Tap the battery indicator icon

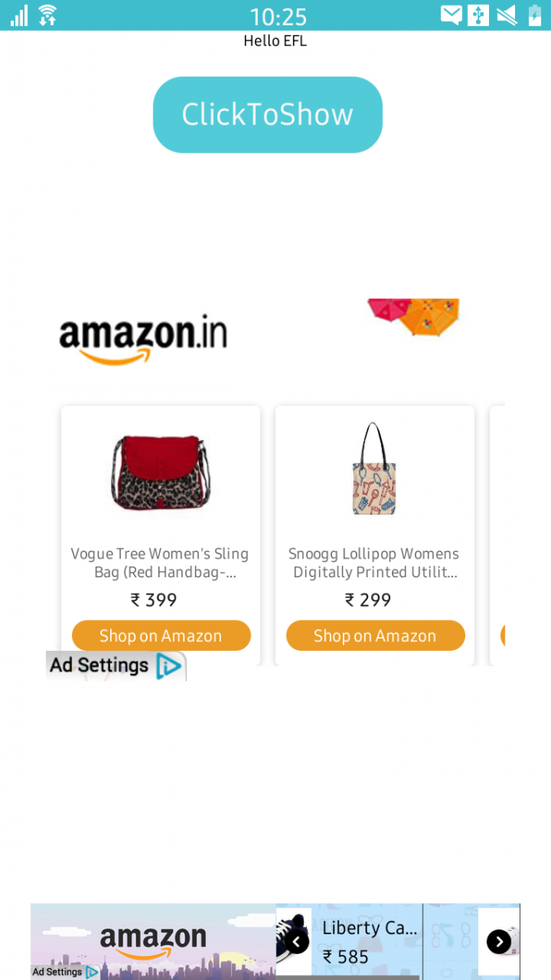(x=535, y=15)
